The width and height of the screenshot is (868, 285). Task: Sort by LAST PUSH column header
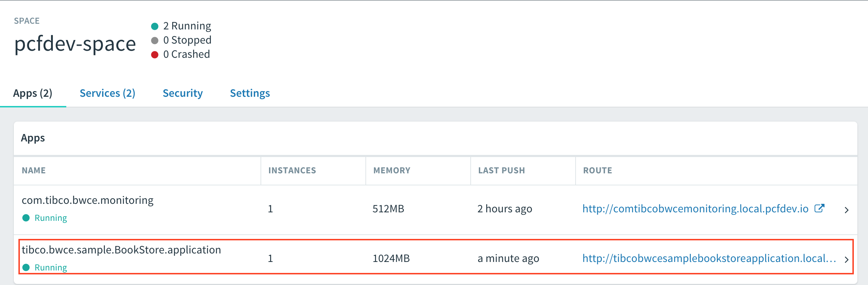point(502,171)
